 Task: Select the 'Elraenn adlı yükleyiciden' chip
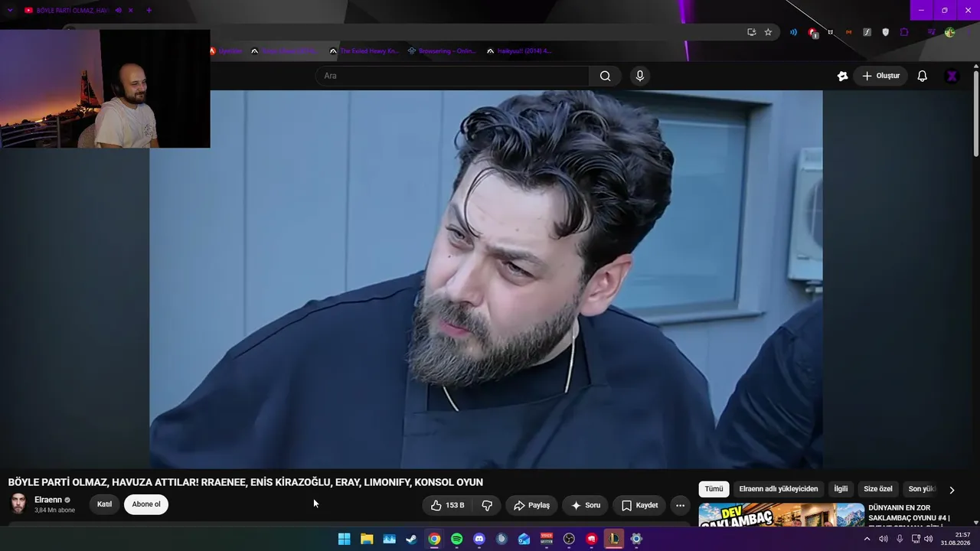click(779, 489)
